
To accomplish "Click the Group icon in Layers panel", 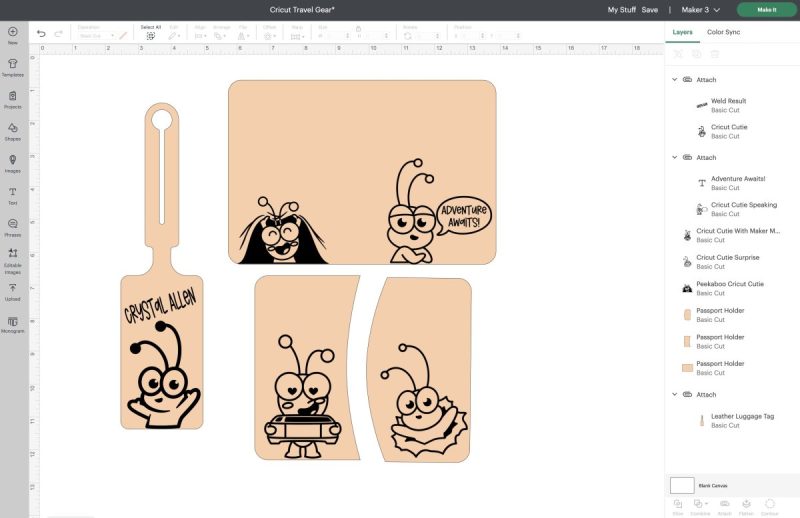I will (678, 54).
